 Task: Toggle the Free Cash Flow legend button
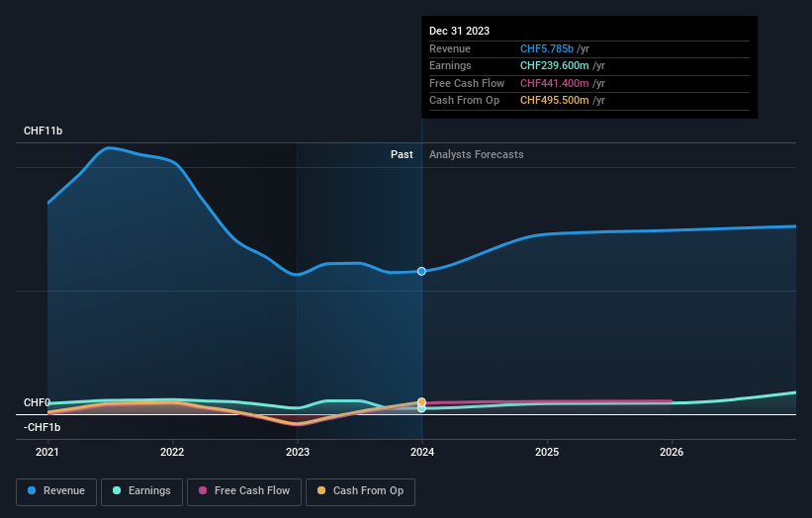(x=244, y=491)
